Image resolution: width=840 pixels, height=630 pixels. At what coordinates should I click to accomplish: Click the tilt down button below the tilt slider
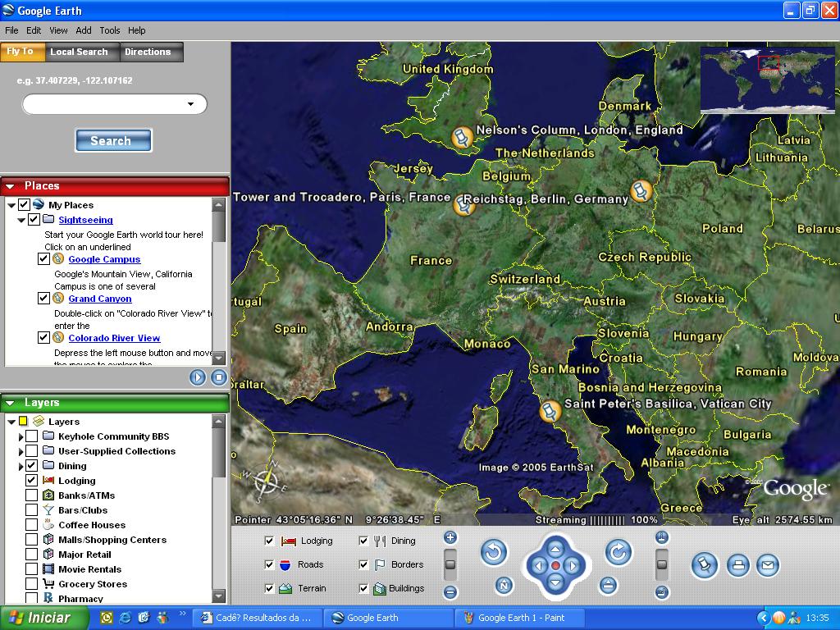[662, 592]
